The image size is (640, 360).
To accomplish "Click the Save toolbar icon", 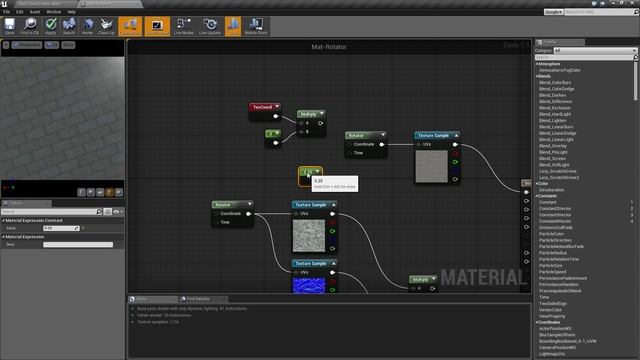I will tap(9, 26).
